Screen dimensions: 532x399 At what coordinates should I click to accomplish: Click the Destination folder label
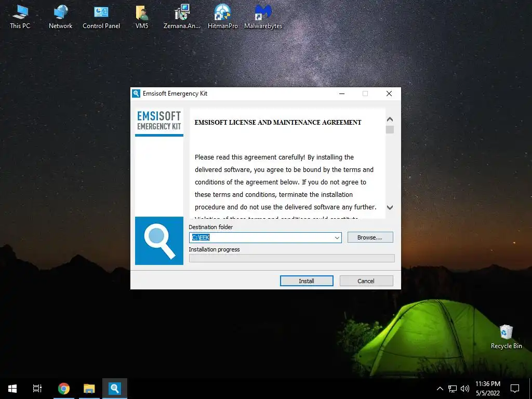click(211, 227)
